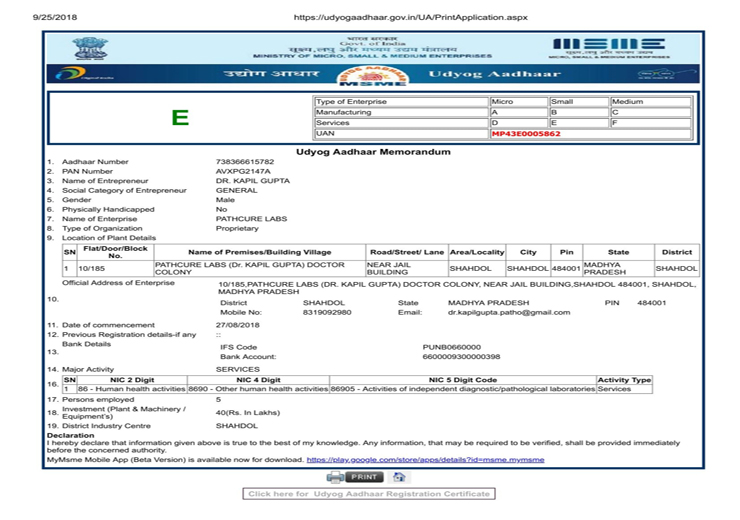Click entrepreneur name DR. KAPIL GUPTA
Image resolution: width=740 pixels, height=520 pixels.
coord(252,181)
